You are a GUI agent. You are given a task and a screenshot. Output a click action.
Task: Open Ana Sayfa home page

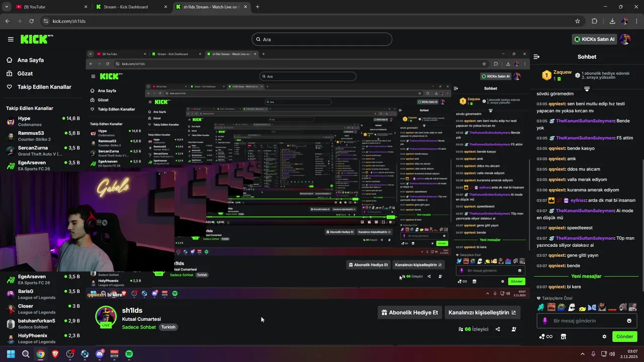[31, 60]
